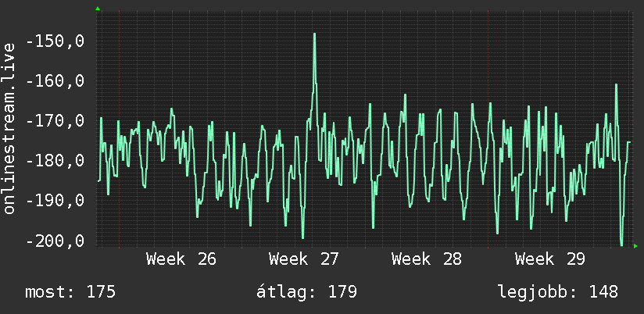This screenshot has width=644, height=314.
Task: Click the onlinestream.live vertical label
Action: [9, 128]
